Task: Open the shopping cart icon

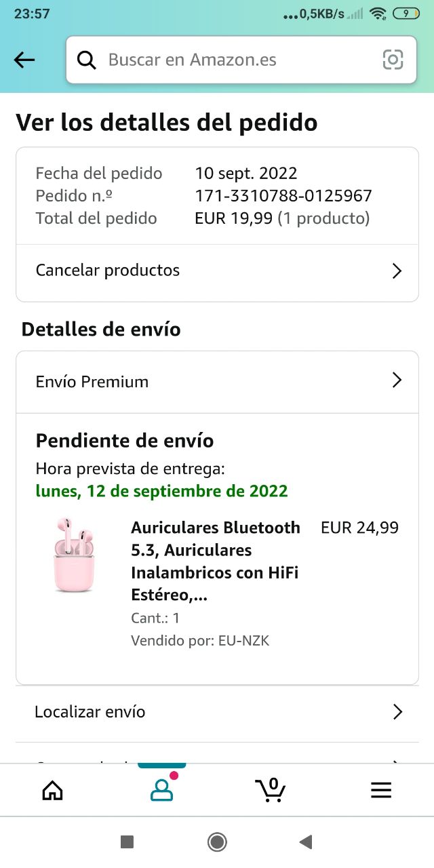Action: coord(271,790)
